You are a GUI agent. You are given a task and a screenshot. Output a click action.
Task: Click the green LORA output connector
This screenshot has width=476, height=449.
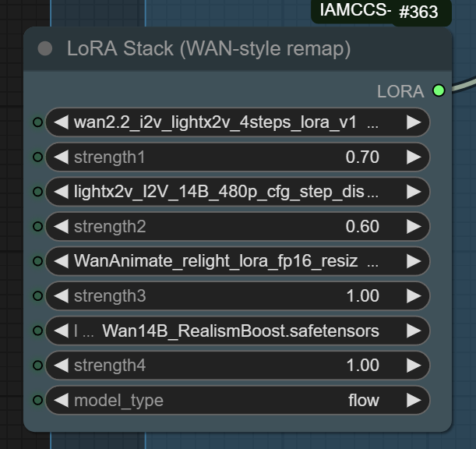point(439,91)
